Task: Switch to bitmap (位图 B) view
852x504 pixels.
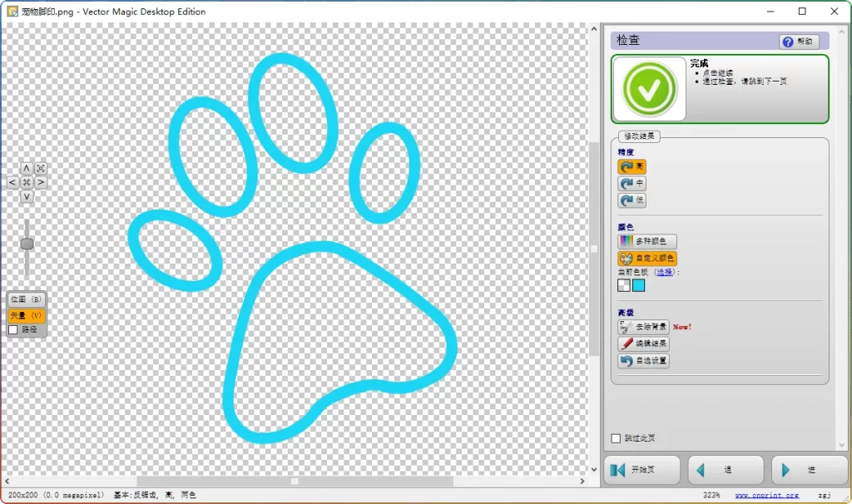Action: tap(27, 299)
